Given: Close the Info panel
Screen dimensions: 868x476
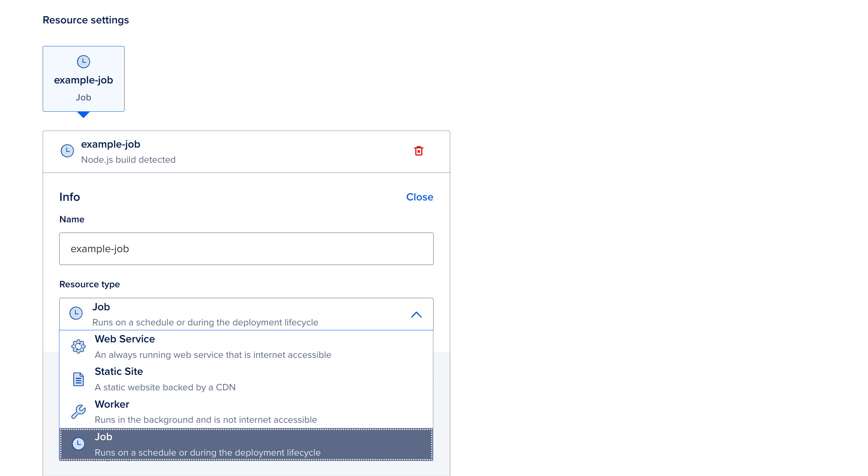Looking at the screenshot, I should point(419,197).
